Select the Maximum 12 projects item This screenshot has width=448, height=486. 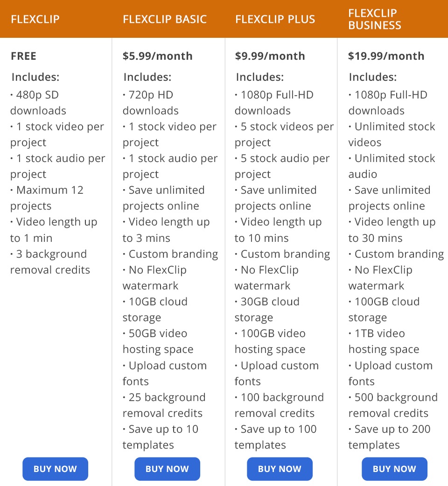point(47,198)
